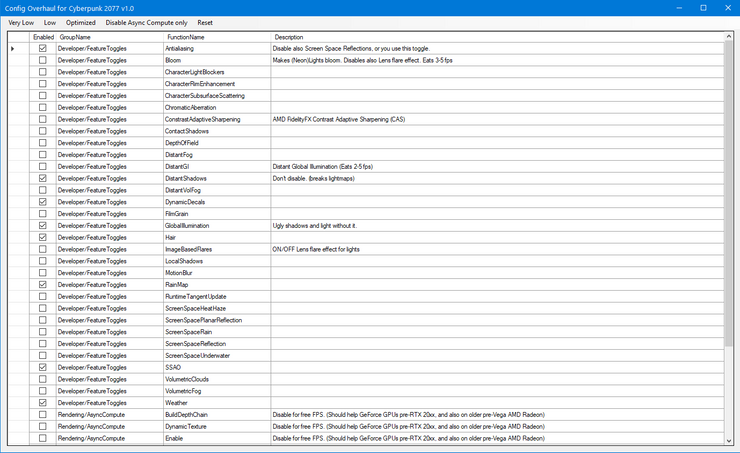Select the row header arrow for Antialiasing
Screen dimensions: 740x453
point(13,48)
